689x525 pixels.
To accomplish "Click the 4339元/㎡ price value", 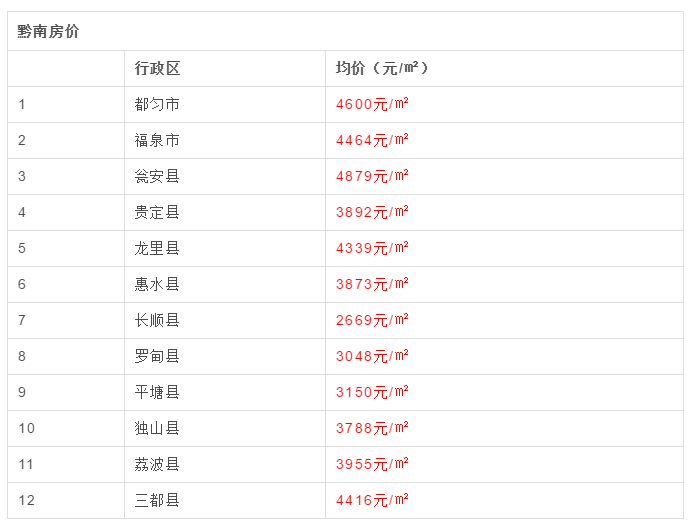I will [x=372, y=248].
